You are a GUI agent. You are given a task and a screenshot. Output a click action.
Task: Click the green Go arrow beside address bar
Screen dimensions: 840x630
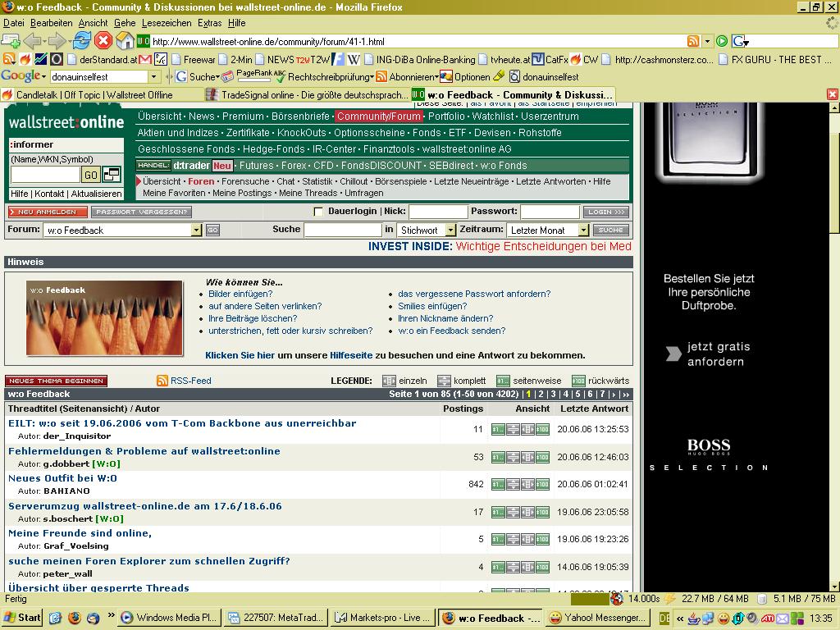(722, 41)
